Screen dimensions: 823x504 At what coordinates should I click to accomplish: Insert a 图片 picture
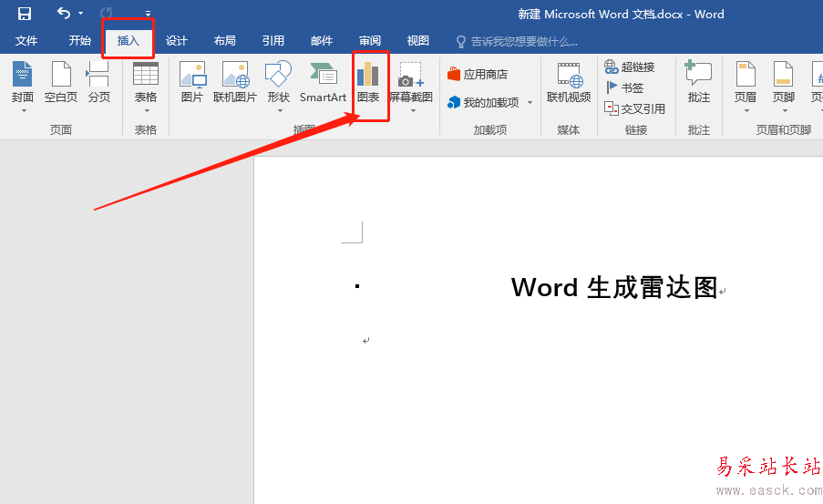point(192,82)
